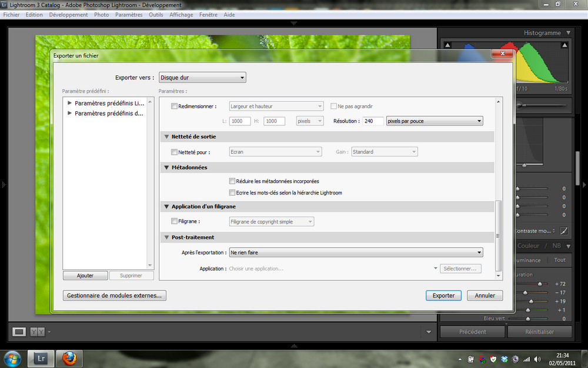The width and height of the screenshot is (588, 368).
Task: Enable the Filigrane checkbox
Action: click(175, 221)
